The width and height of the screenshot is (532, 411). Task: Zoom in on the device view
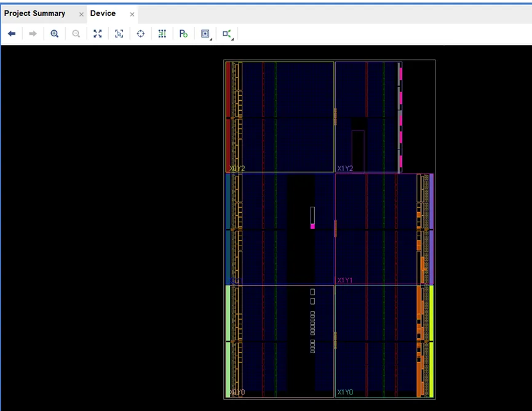pyautogui.click(x=55, y=34)
